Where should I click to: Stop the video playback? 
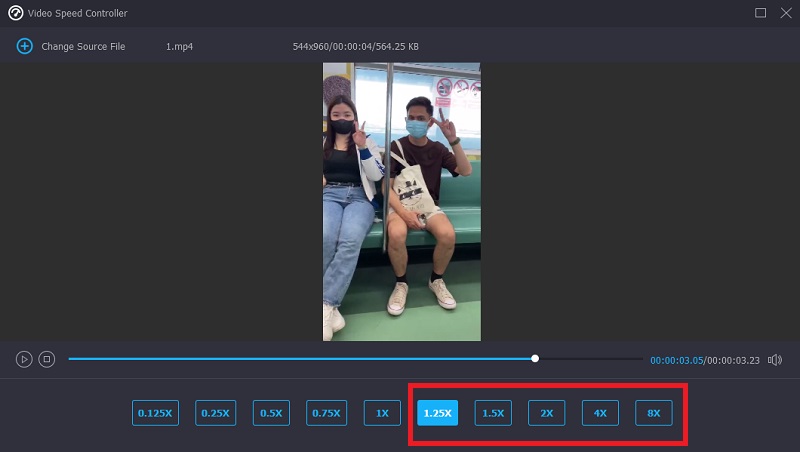click(46, 360)
